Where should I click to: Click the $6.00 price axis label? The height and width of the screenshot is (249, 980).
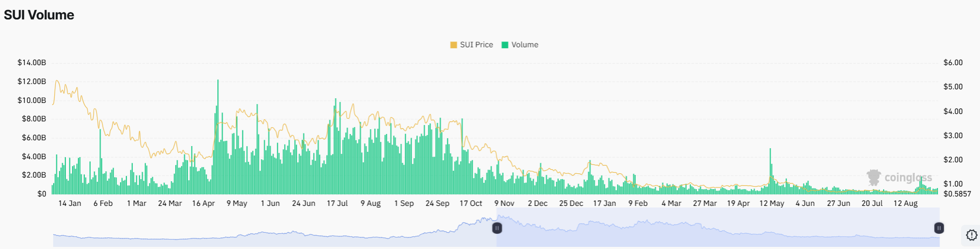(953, 63)
